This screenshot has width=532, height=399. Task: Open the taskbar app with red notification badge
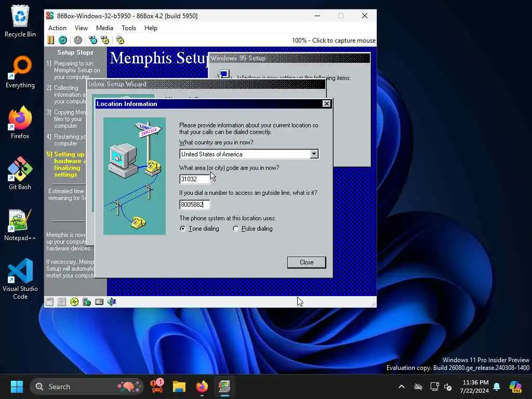tap(157, 387)
